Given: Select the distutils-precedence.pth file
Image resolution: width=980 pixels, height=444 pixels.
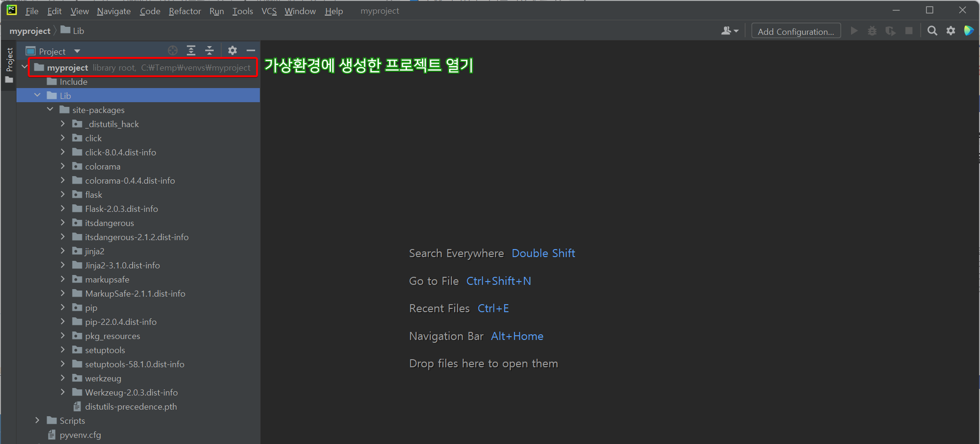Looking at the screenshot, I should (131, 406).
